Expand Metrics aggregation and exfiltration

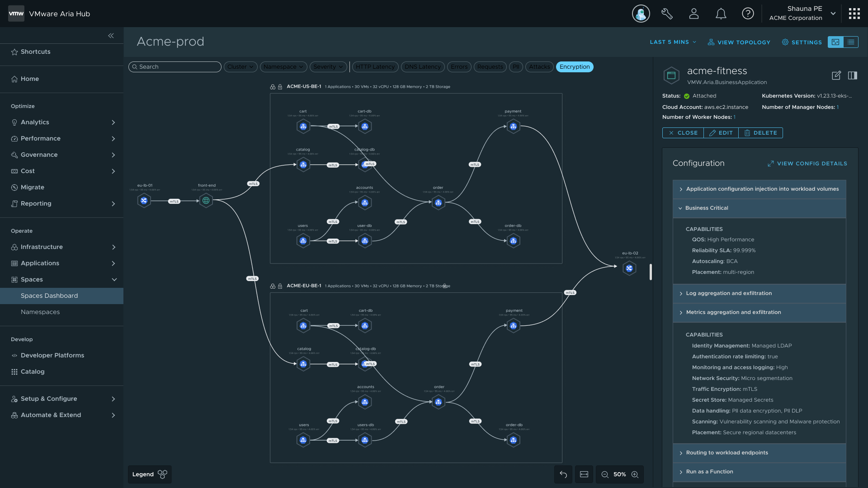pyautogui.click(x=759, y=312)
